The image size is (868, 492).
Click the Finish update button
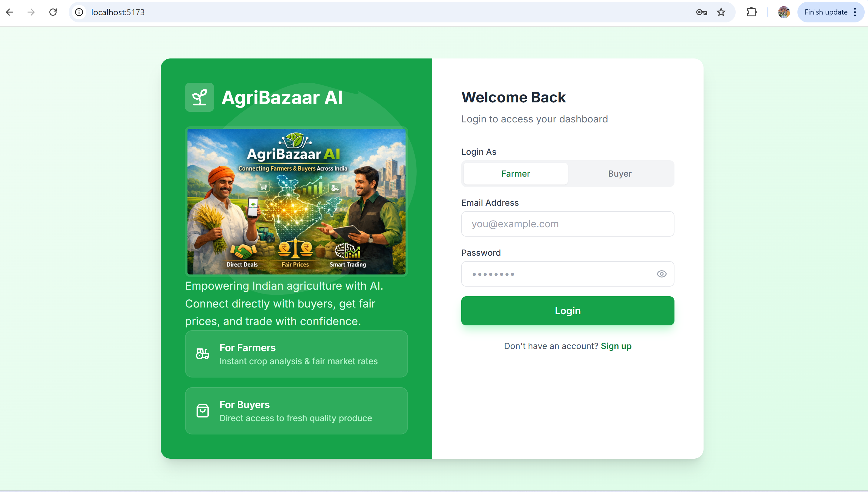point(826,12)
